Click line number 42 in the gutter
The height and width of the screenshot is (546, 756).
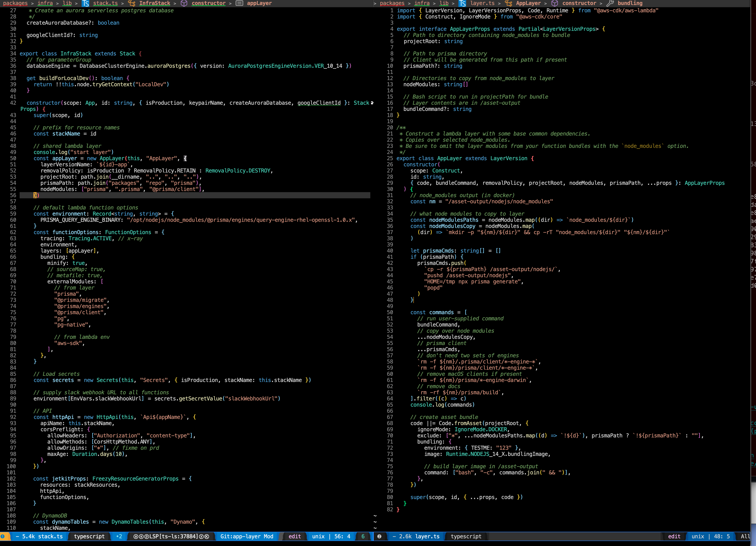coord(12,103)
